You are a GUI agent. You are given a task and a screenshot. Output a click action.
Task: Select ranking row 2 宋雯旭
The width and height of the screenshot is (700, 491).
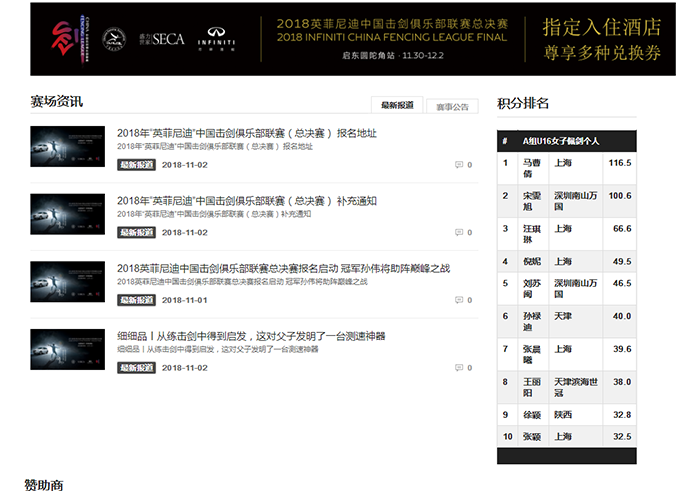point(567,201)
